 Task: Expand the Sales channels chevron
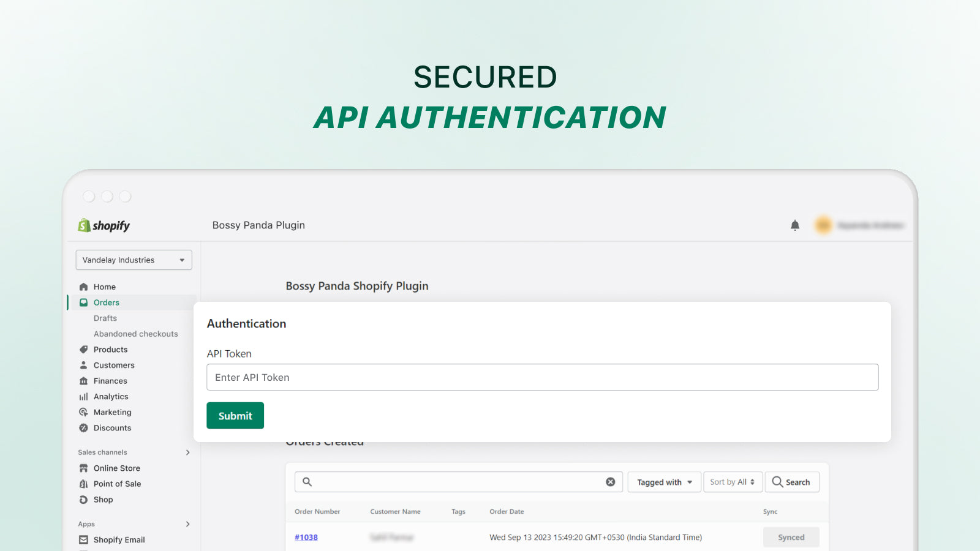pyautogui.click(x=188, y=452)
